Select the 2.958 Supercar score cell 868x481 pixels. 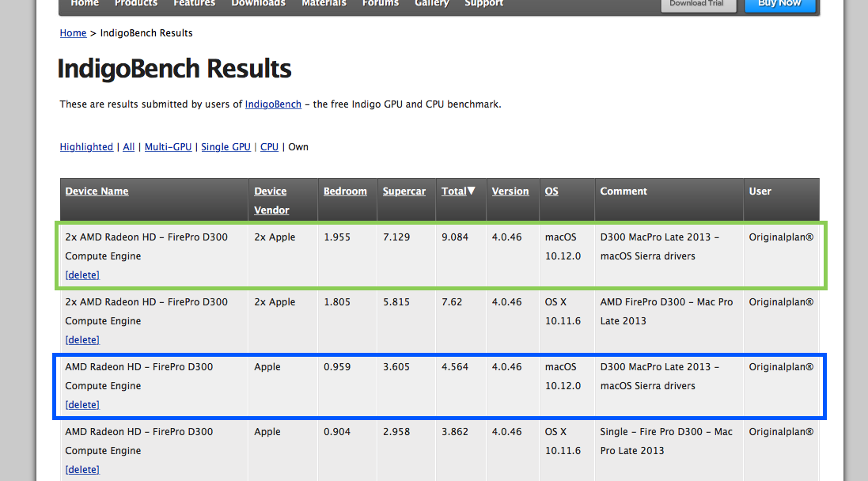396,431
